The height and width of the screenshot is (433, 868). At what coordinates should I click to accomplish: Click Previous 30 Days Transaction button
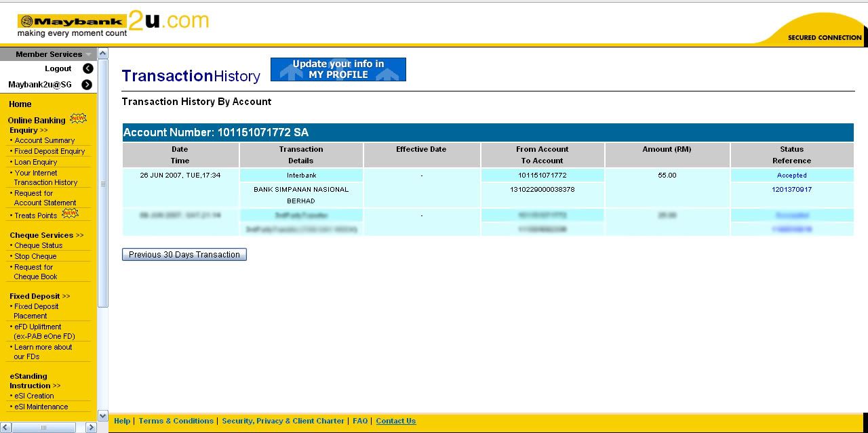point(184,255)
